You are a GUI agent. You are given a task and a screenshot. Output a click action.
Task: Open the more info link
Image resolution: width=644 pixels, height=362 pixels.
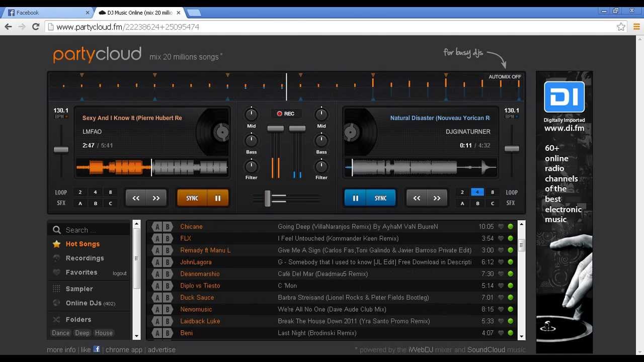61,349
